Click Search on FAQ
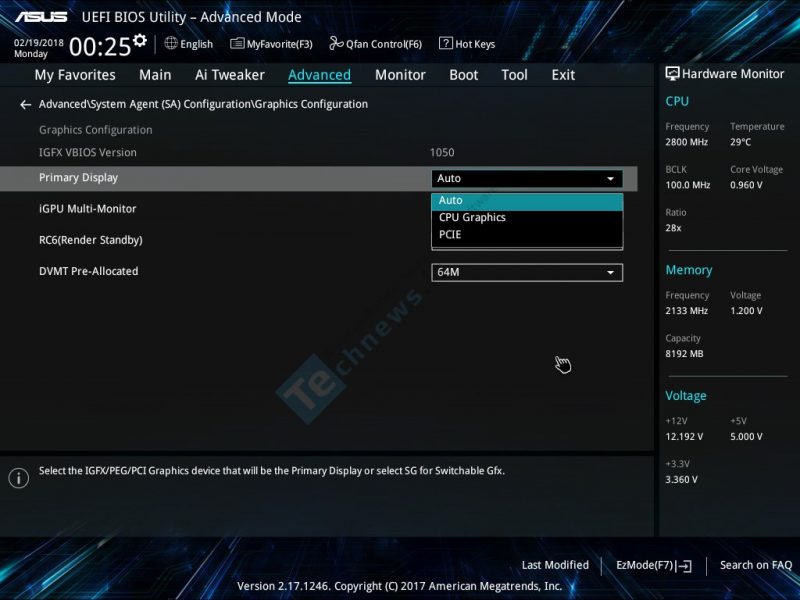800x600 pixels. click(x=756, y=565)
